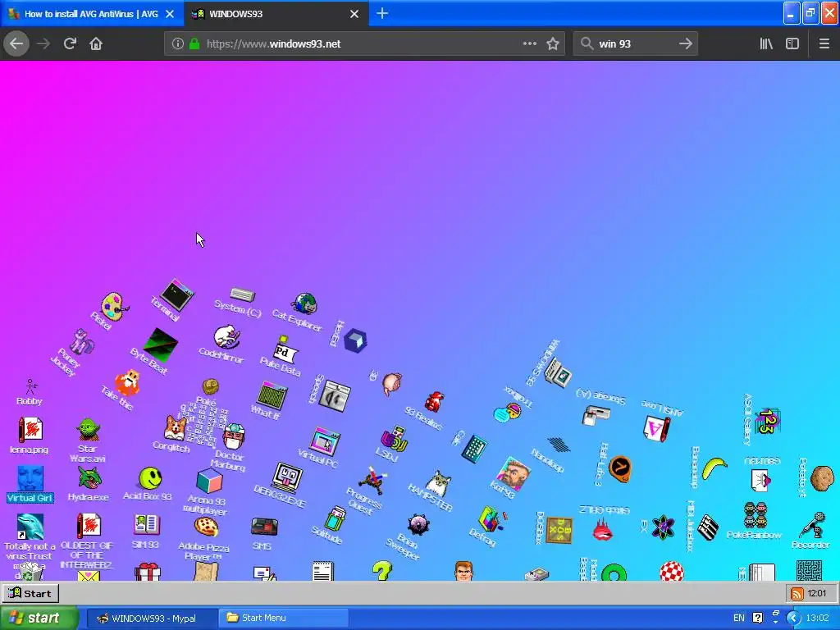Reload the current page
Screen dimensions: 840x630
pyautogui.click(x=70, y=43)
